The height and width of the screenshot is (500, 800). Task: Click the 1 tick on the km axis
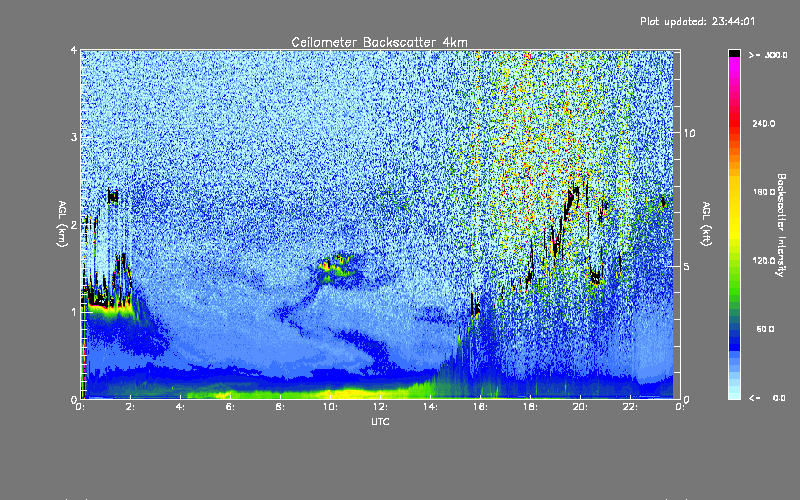pos(74,312)
